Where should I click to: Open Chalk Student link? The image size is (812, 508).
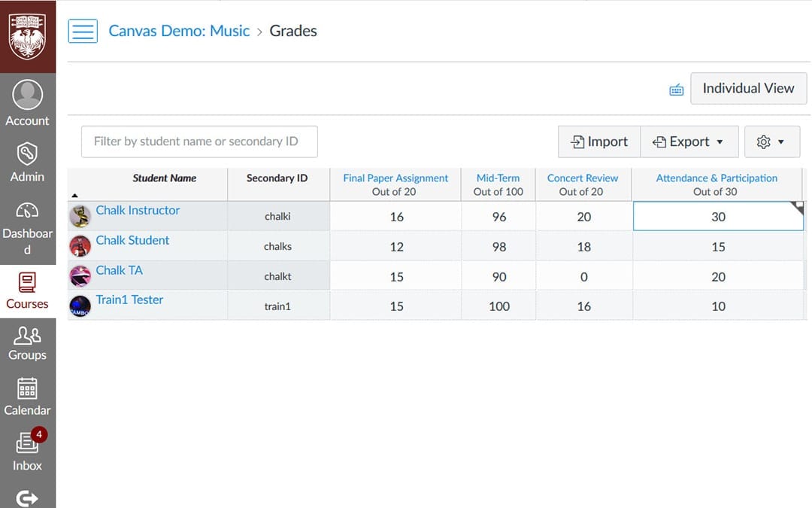(132, 240)
